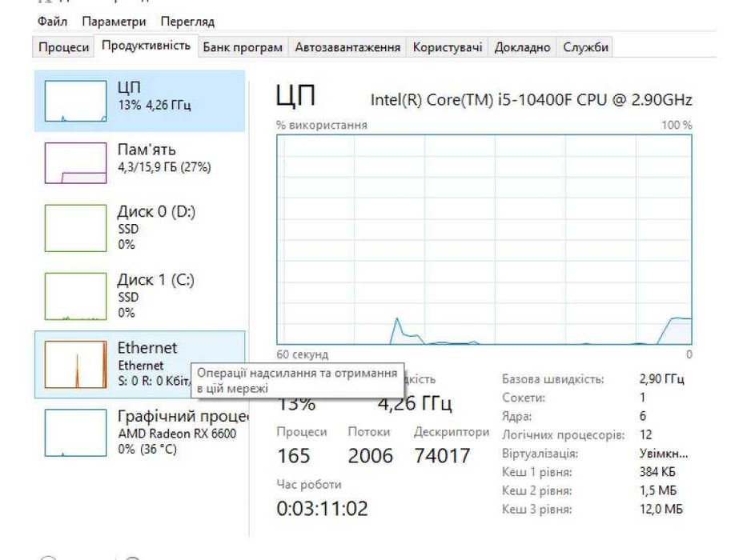Select the Пам'ять mini graph thumbnail

point(75,163)
